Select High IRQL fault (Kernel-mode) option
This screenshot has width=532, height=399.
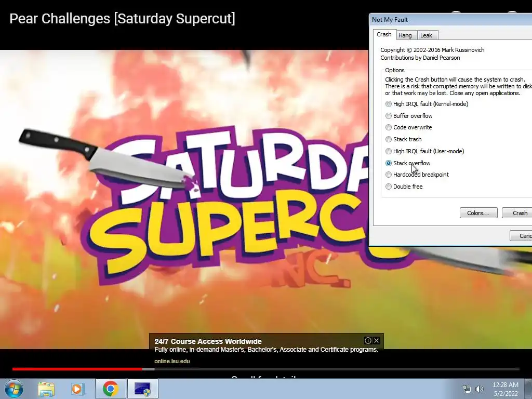coord(427,104)
